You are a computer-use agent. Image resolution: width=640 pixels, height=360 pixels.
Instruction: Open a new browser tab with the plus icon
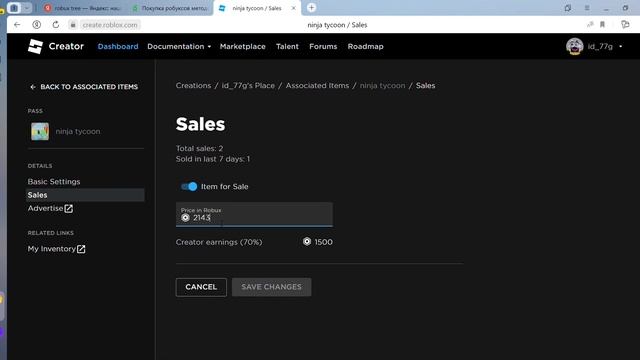tap(311, 8)
